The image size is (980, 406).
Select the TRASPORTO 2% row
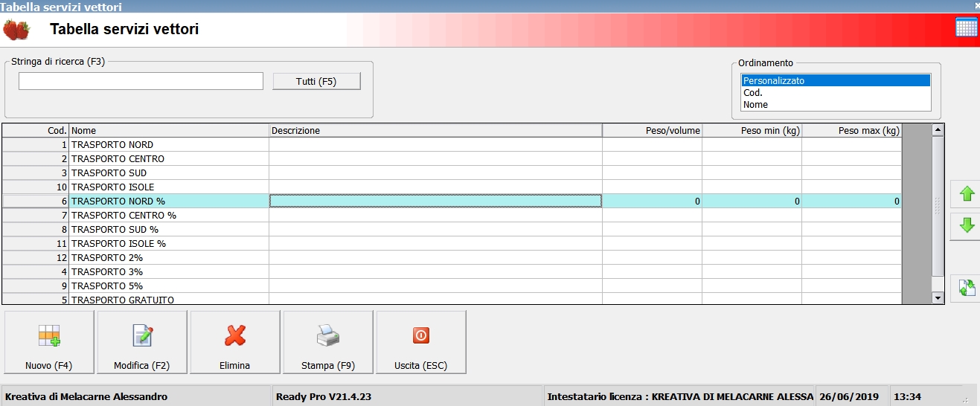[452, 257]
